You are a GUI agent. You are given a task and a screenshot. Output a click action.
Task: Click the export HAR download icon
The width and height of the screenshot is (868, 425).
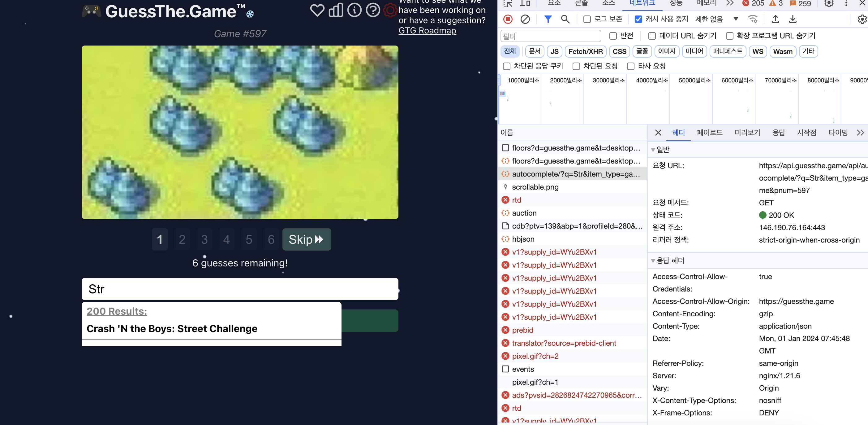pos(793,19)
